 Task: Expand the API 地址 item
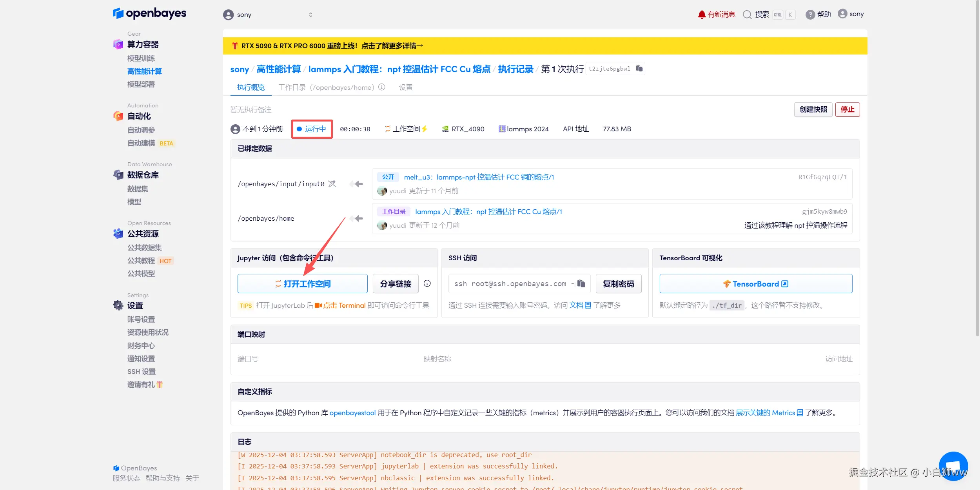pyautogui.click(x=575, y=129)
